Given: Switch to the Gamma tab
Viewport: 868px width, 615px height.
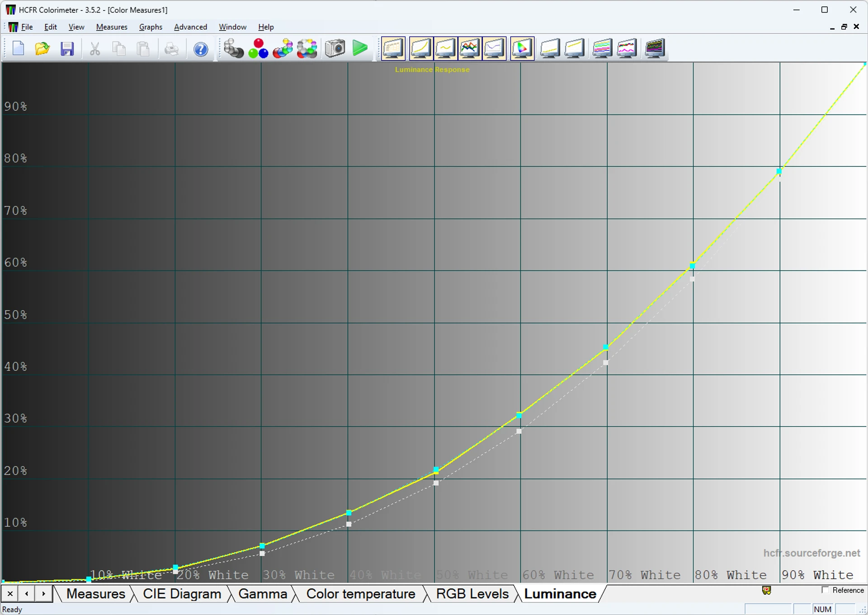Looking at the screenshot, I should coord(263,594).
